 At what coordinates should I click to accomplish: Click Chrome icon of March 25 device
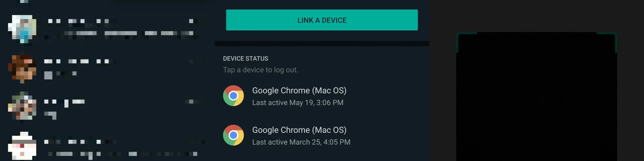pos(233,135)
